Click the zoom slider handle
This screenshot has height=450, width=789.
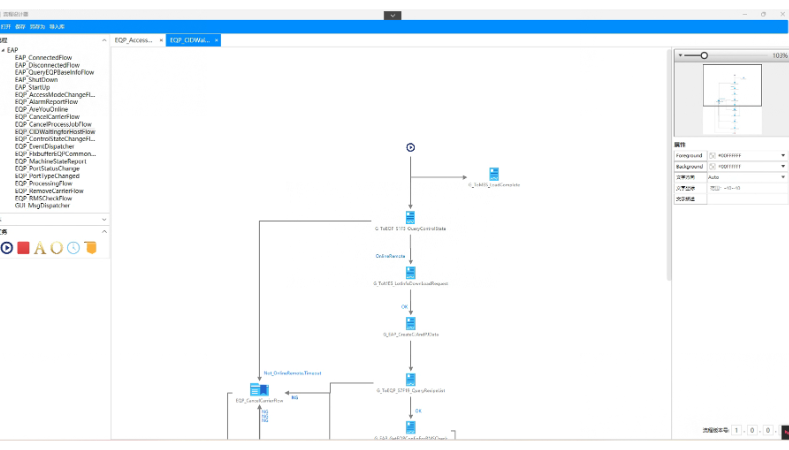point(704,55)
